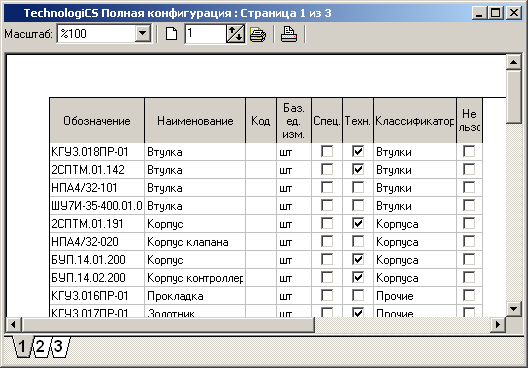
Task: Switch to page tab 3
Action: (59, 346)
